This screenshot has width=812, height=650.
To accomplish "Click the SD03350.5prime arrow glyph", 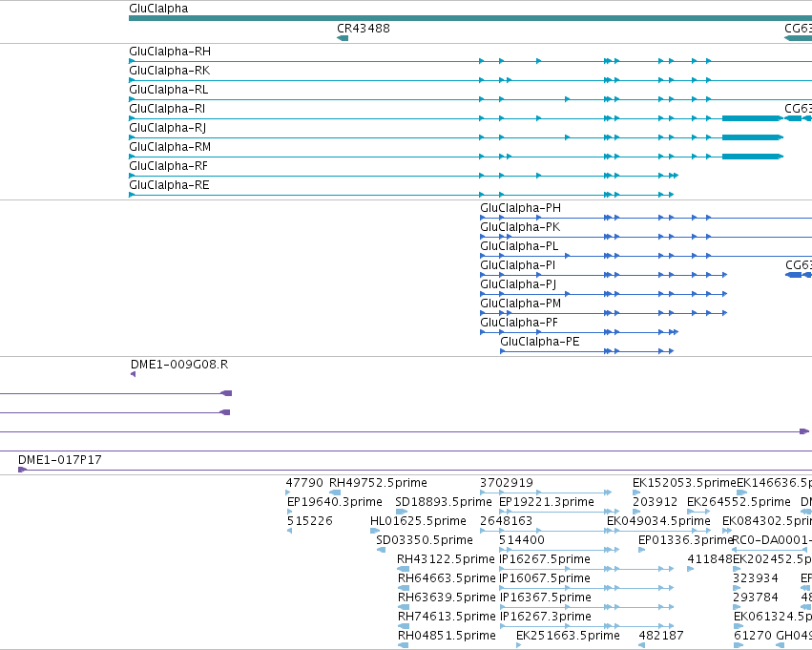I will (381, 550).
